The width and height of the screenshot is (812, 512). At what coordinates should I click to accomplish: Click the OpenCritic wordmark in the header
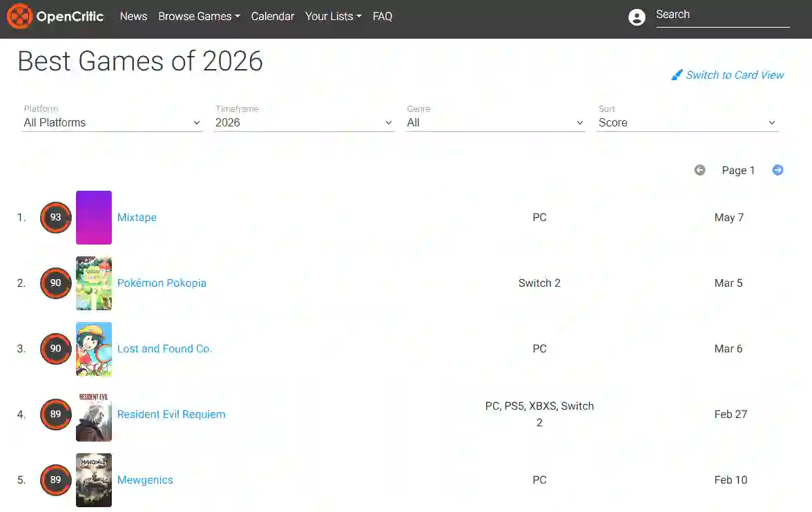click(70, 17)
